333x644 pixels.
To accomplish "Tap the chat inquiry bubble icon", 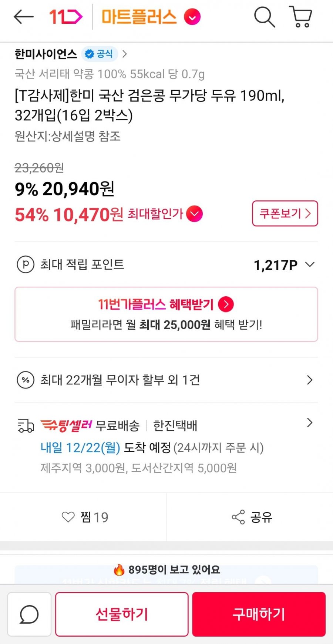I will (x=29, y=614).
